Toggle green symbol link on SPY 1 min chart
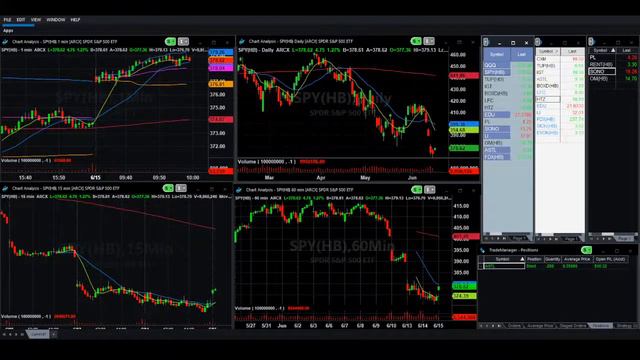The height and width of the screenshot is (360, 640). (x=170, y=42)
